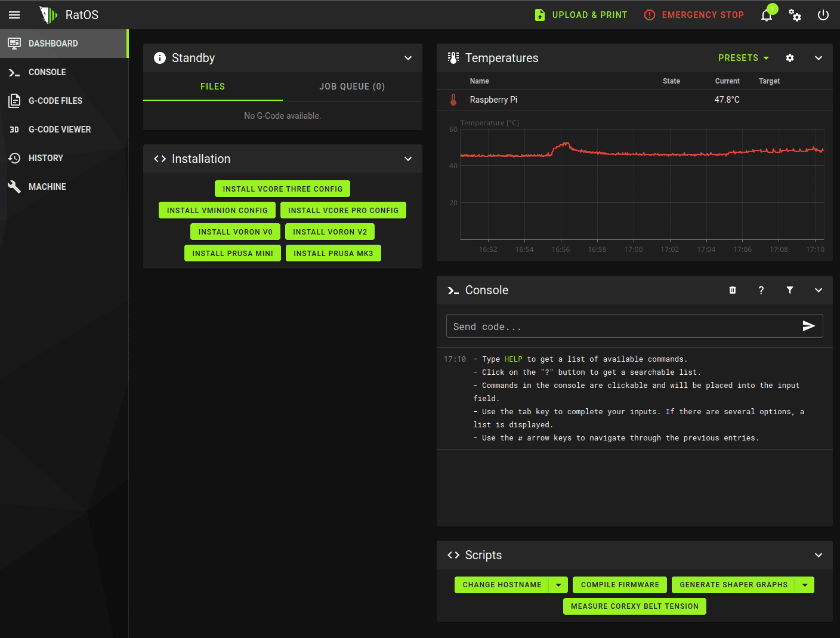Screen dimensions: 840x638
Task: Click Change Hostname script button
Action: [502, 585]
